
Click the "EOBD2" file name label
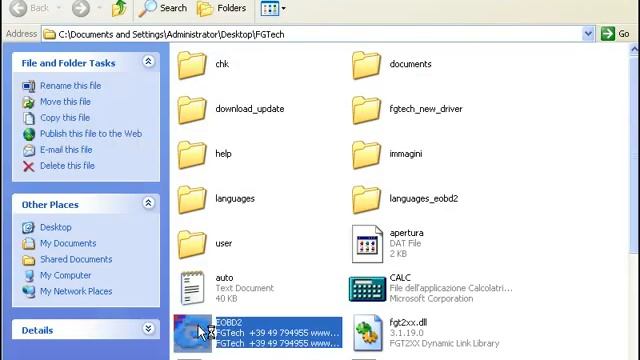229,322
